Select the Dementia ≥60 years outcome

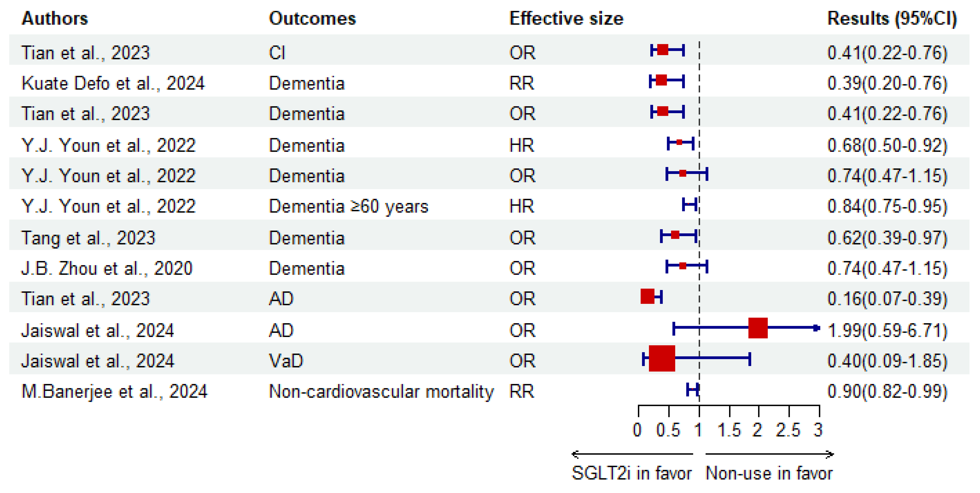click(x=348, y=207)
